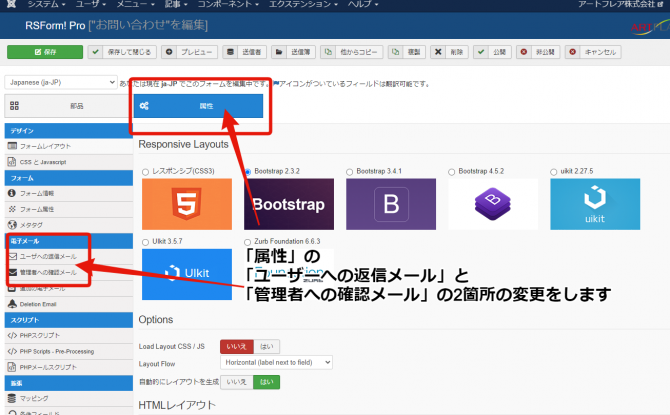Open 送信者 submissions button
Image resolution: width=670 pixels, height=415 pixels.
pyautogui.click(x=245, y=52)
